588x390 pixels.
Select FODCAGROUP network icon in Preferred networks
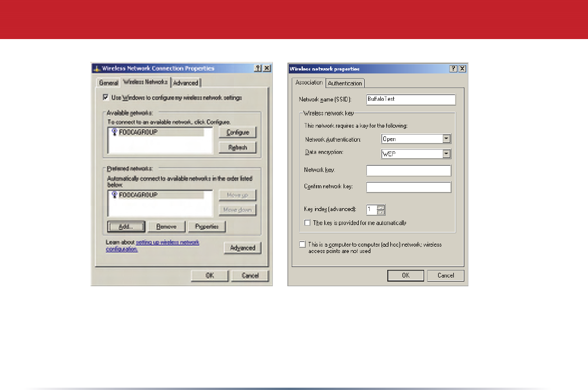[115, 195]
